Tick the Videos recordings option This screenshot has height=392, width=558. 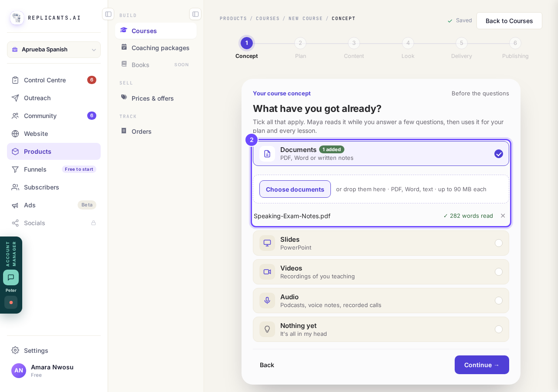[499, 272]
